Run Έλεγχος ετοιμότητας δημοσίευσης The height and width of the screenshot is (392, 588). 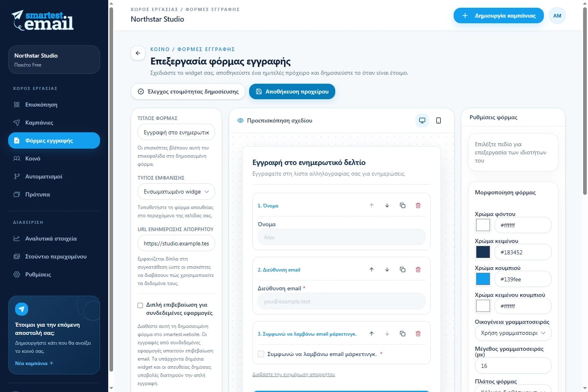[188, 91]
